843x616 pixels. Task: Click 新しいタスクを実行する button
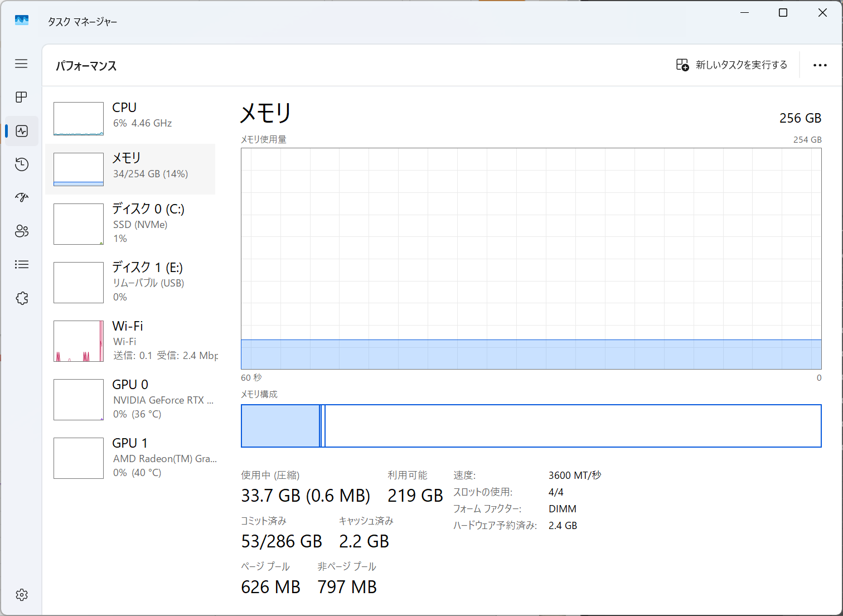coord(731,65)
